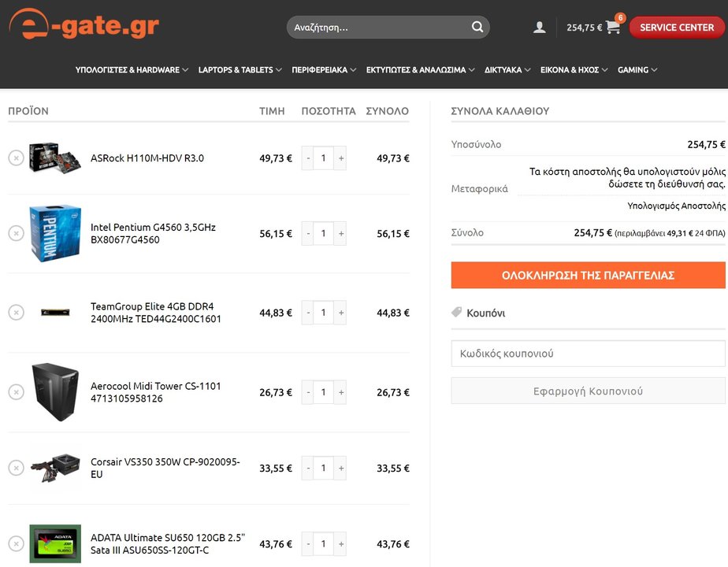This screenshot has height=567, width=728.
Task: Decrease ADATA SU650 quantity
Action: pyautogui.click(x=308, y=544)
